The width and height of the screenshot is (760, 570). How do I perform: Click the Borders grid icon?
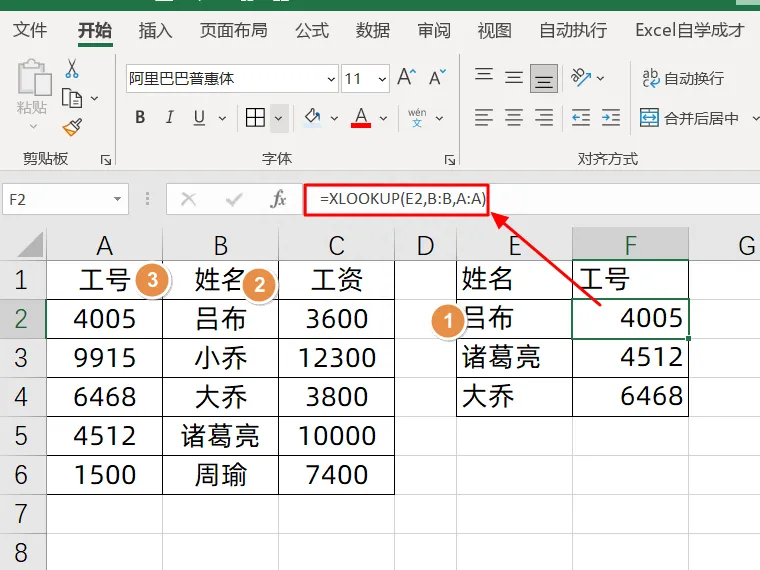tap(255, 118)
